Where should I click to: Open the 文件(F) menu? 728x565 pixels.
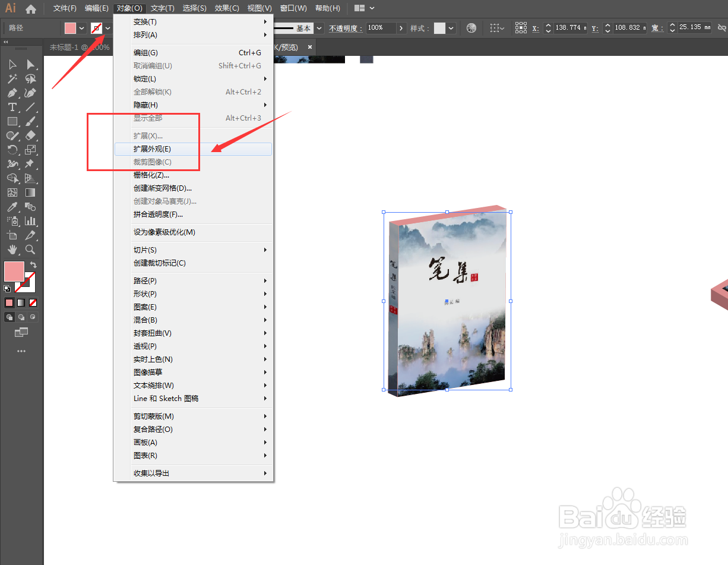point(65,8)
